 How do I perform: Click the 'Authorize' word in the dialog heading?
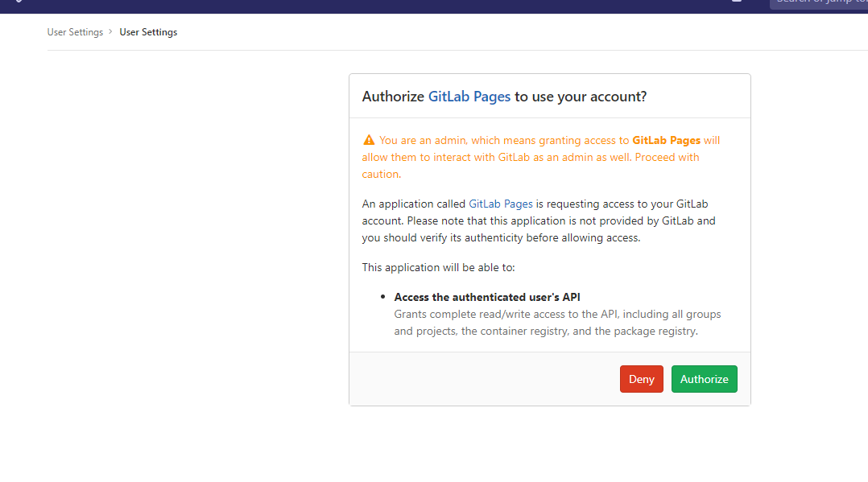click(393, 97)
